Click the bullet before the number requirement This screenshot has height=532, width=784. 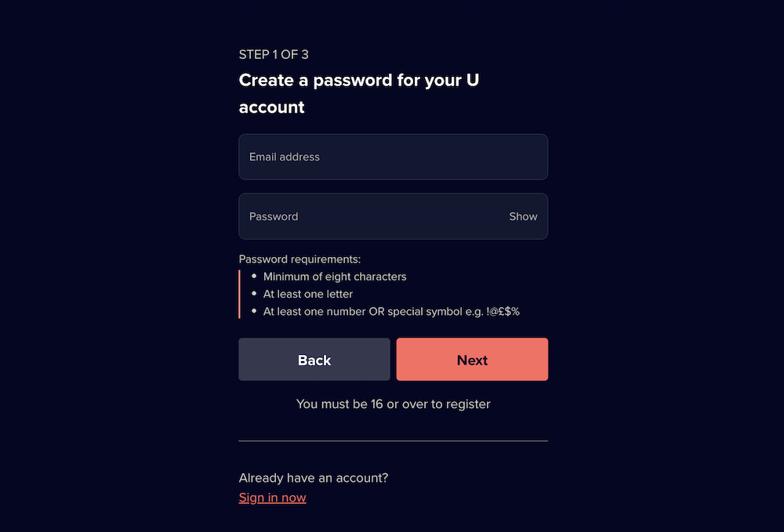(254, 311)
